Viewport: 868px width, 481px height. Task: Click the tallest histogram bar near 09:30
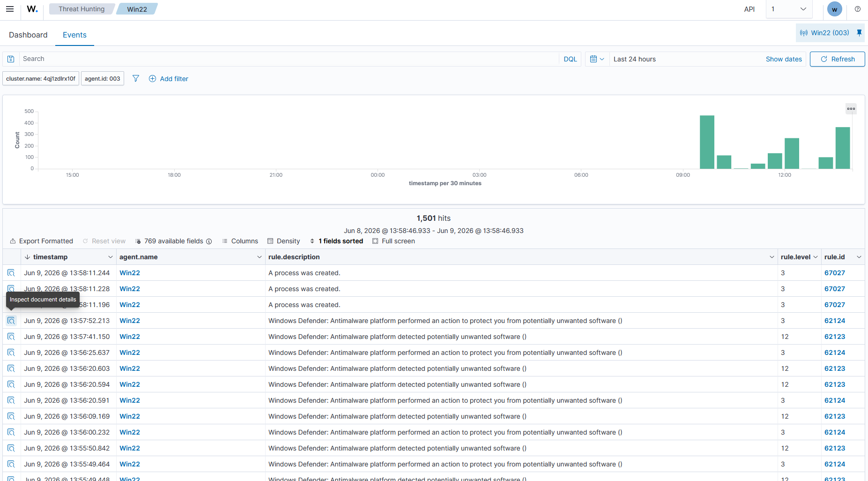[707, 142]
